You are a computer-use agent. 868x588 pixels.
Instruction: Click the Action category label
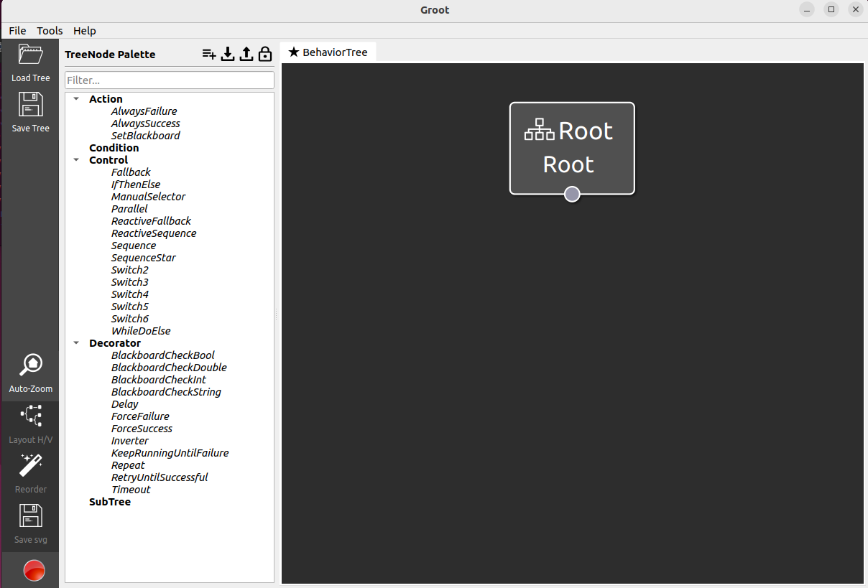pyautogui.click(x=106, y=99)
